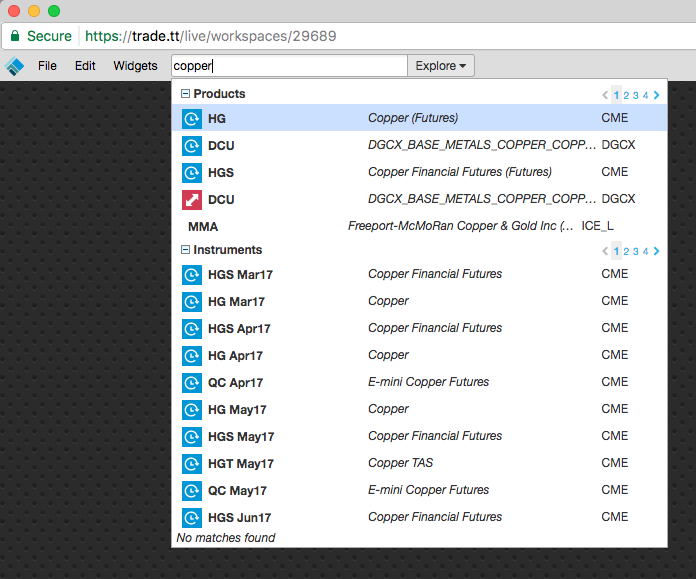
Task: Select HGS Apr17 instrument name
Action: pyautogui.click(x=239, y=329)
